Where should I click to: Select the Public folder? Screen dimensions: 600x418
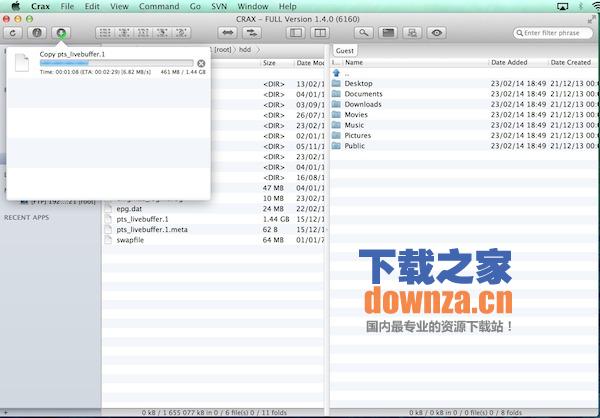coord(354,146)
